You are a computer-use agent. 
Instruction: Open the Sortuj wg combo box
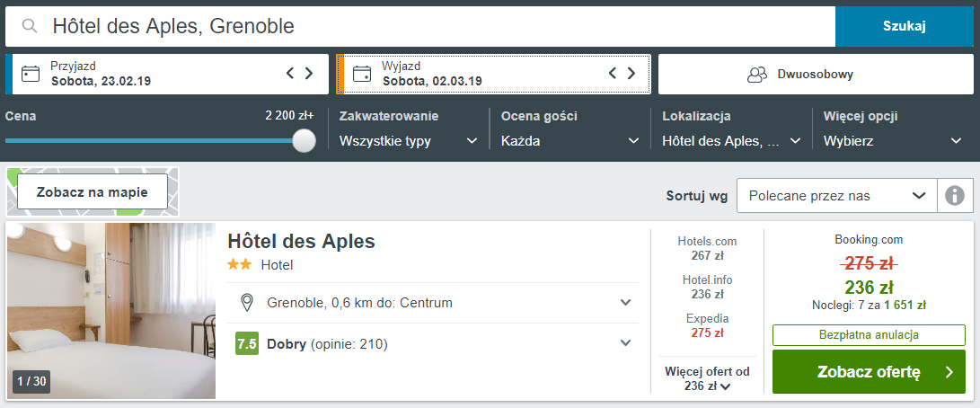click(835, 195)
